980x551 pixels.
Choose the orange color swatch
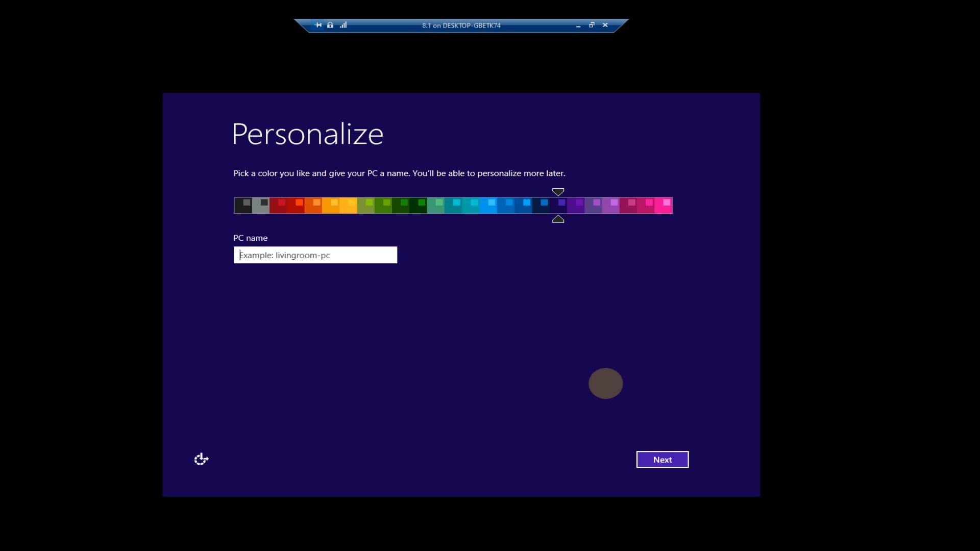pos(313,206)
